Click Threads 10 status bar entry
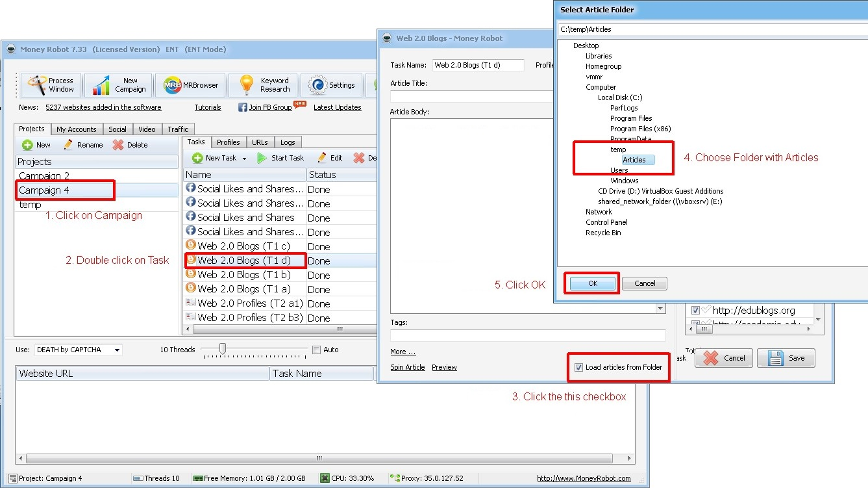This screenshot has width=868, height=488. coord(156,478)
